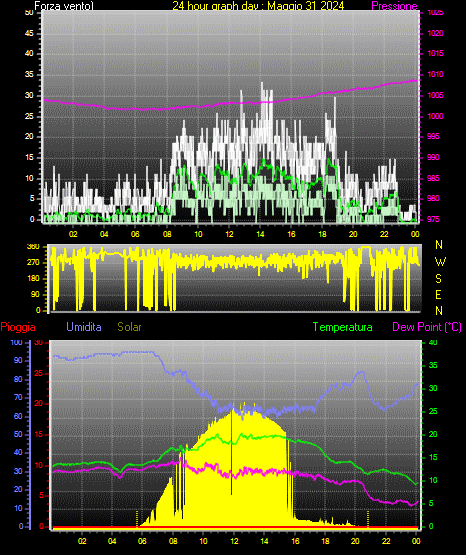
Task: Click hour 22 on bottom graph axis
Action: [386, 541]
